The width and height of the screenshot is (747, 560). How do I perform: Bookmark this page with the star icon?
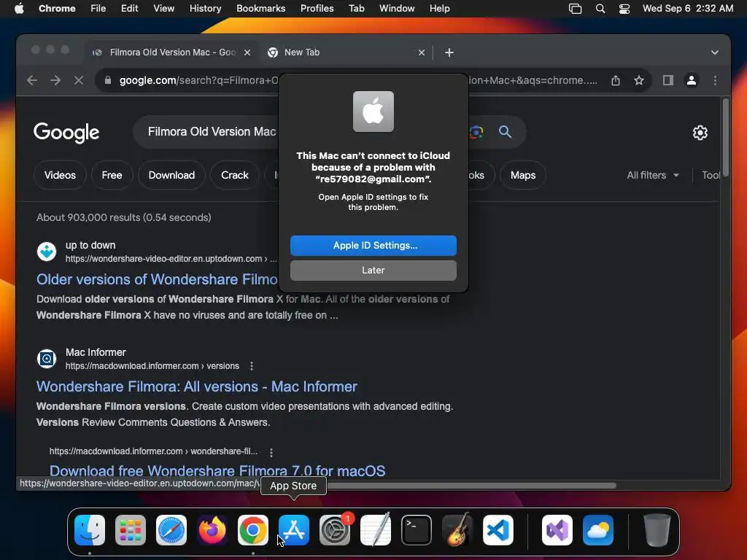point(639,80)
